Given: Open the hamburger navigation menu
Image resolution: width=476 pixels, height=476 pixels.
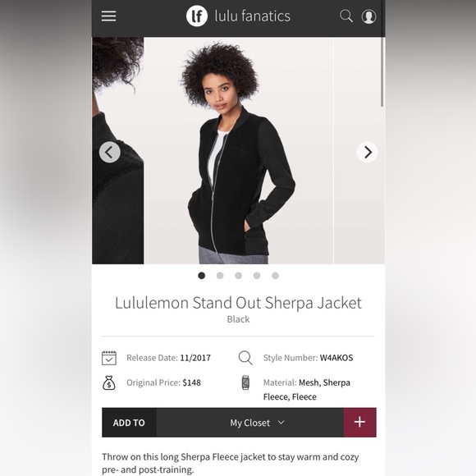Looking at the screenshot, I should (x=108, y=16).
